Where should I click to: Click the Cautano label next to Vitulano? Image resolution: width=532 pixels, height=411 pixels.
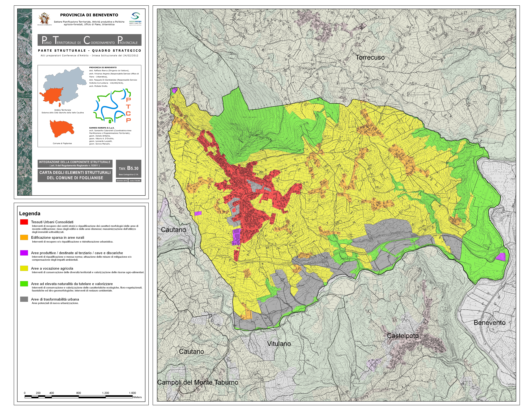(191, 352)
